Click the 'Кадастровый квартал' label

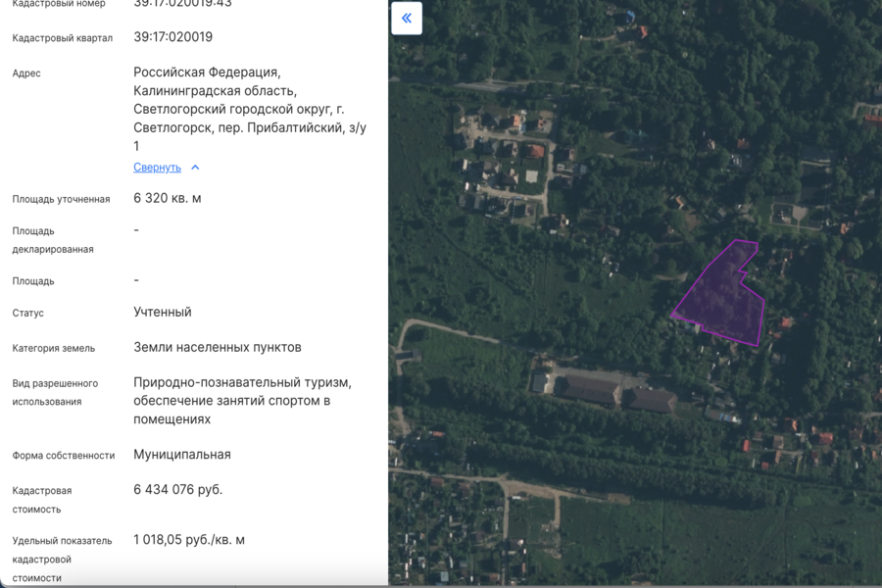click(x=62, y=38)
